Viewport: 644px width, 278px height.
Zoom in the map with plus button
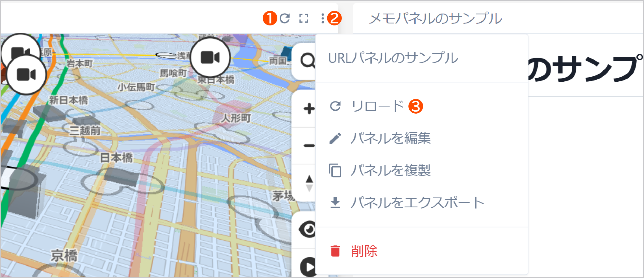pos(309,109)
